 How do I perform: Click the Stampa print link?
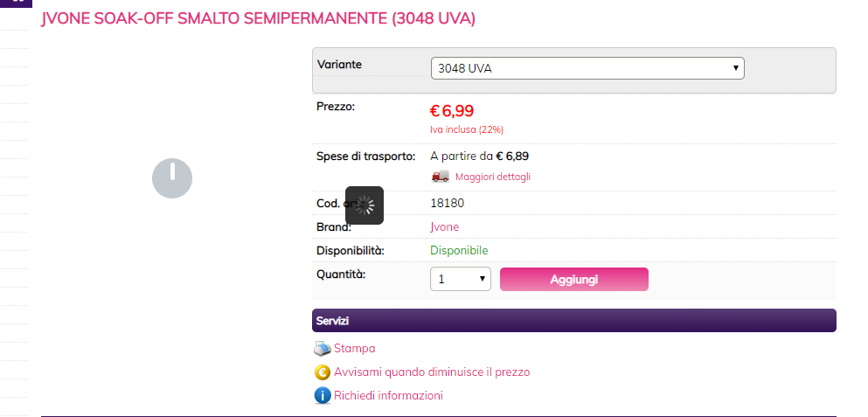pyautogui.click(x=354, y=348)
